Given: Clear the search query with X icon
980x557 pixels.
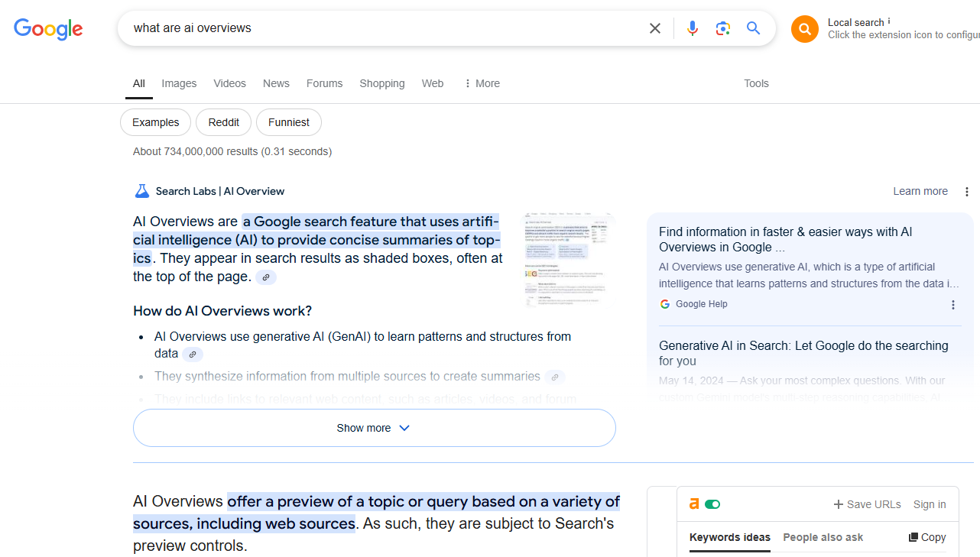Looking at the screenshot, I should (655, 28).
